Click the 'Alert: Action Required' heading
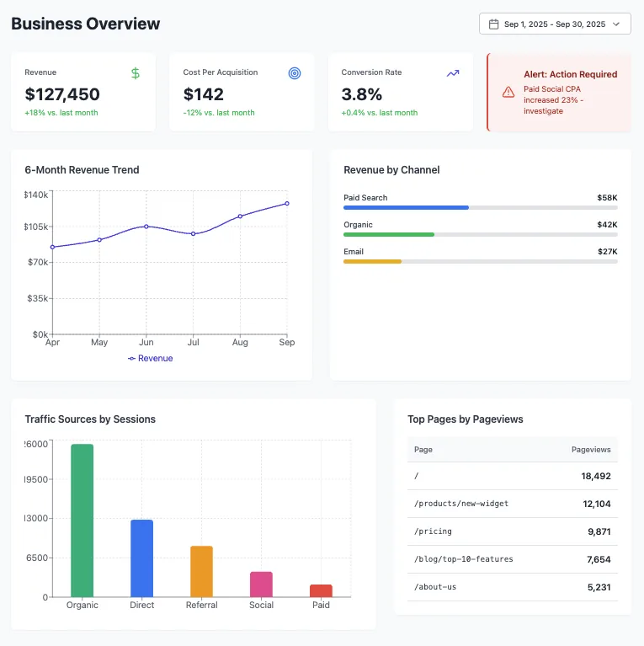Screen dimensions: 644x646 570,74
